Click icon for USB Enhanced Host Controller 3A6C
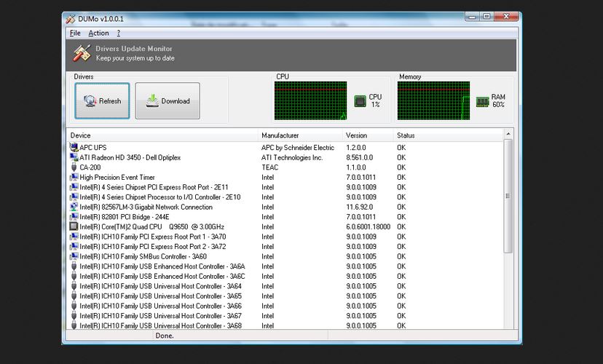Screen dimensions: 603x364 (x=74, y=277)
